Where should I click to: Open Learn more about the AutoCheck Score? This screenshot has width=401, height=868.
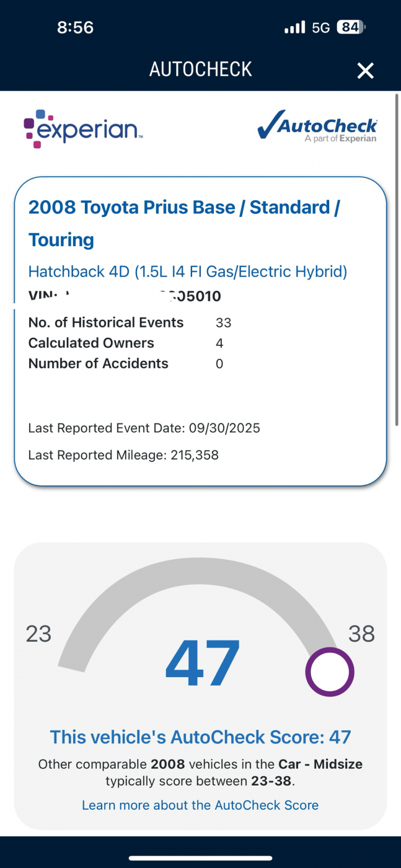200,805
